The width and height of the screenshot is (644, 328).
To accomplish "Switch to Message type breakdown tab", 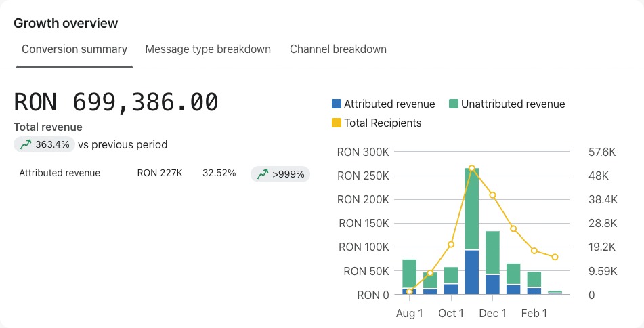I will tap(208, 49).
